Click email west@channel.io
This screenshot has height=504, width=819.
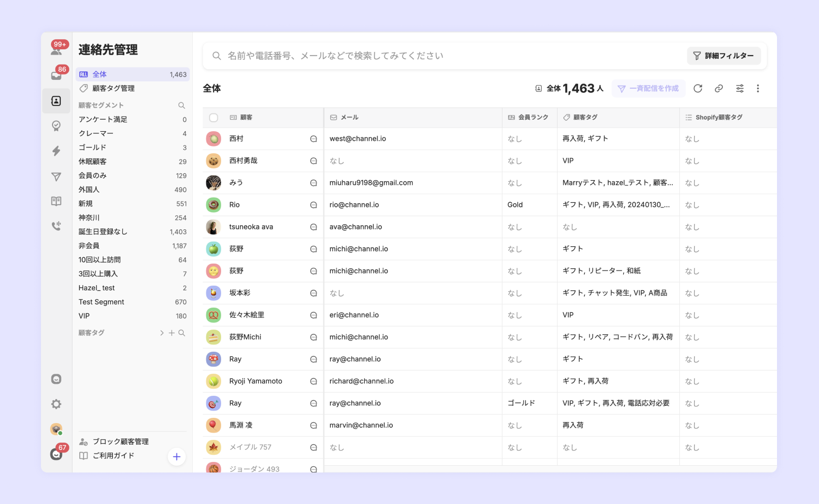(x=358, y=139)
